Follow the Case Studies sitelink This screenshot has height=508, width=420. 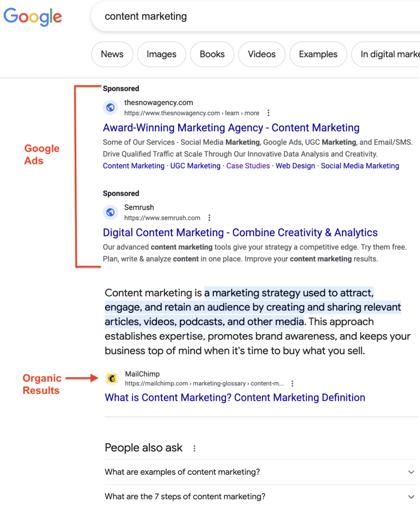(x=248, y=166)
